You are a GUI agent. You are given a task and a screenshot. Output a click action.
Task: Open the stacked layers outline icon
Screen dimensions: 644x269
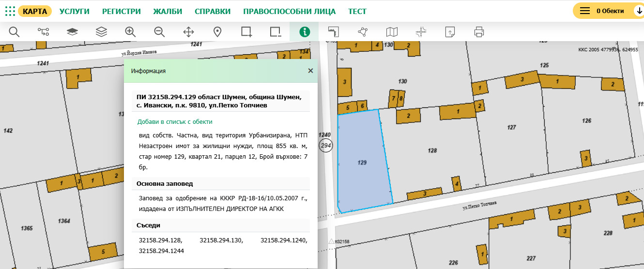coord(101,32)
